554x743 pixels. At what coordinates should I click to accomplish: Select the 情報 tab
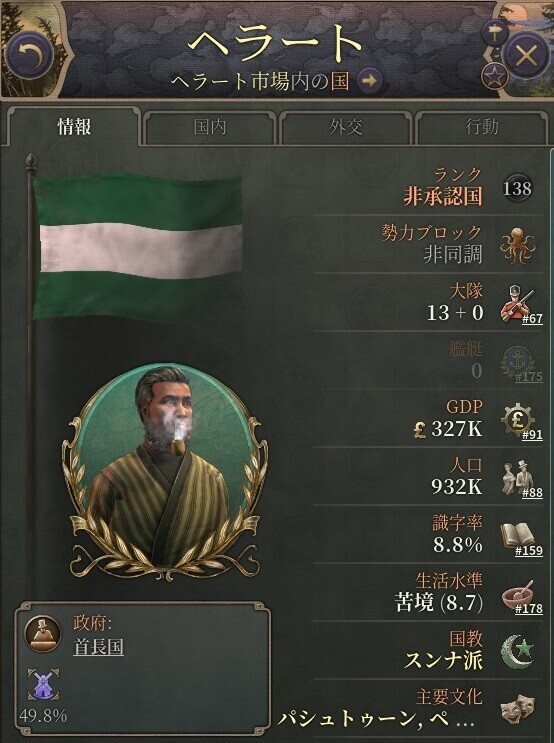pyautogui.click(x=74, y=127)
